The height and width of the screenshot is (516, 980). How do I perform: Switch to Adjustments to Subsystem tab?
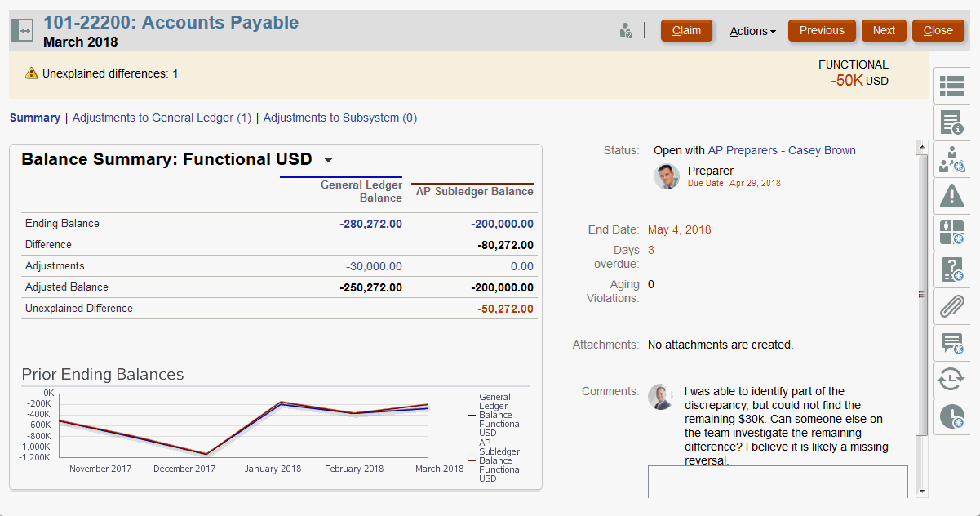[x=339, y=118]
